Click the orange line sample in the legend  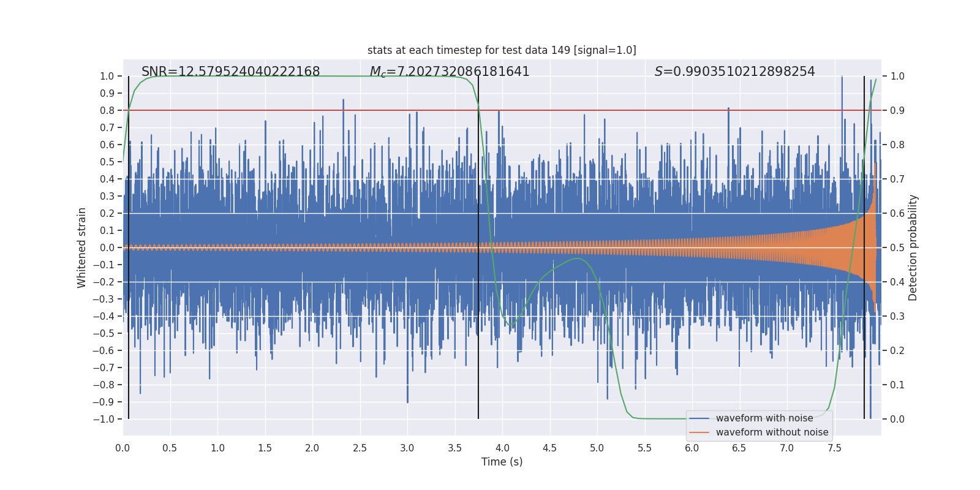[699, 432]
